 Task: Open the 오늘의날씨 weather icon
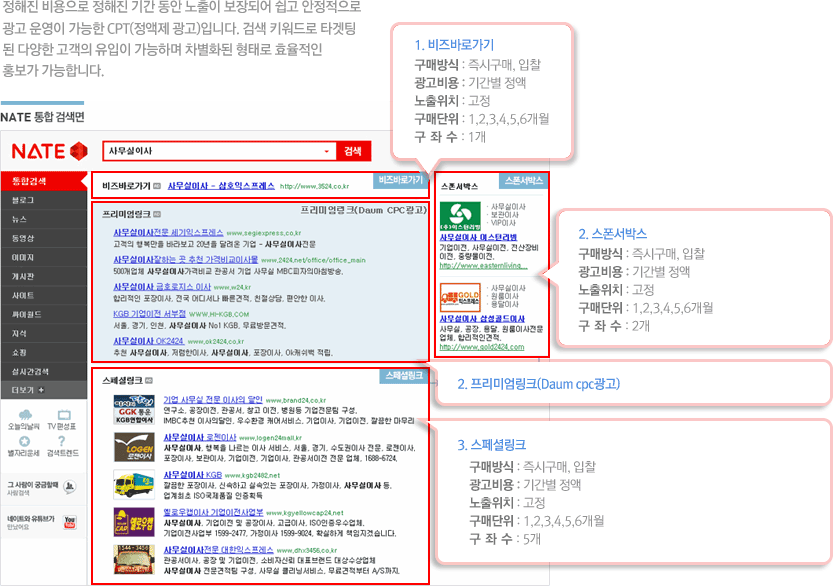tap(24, 415)
